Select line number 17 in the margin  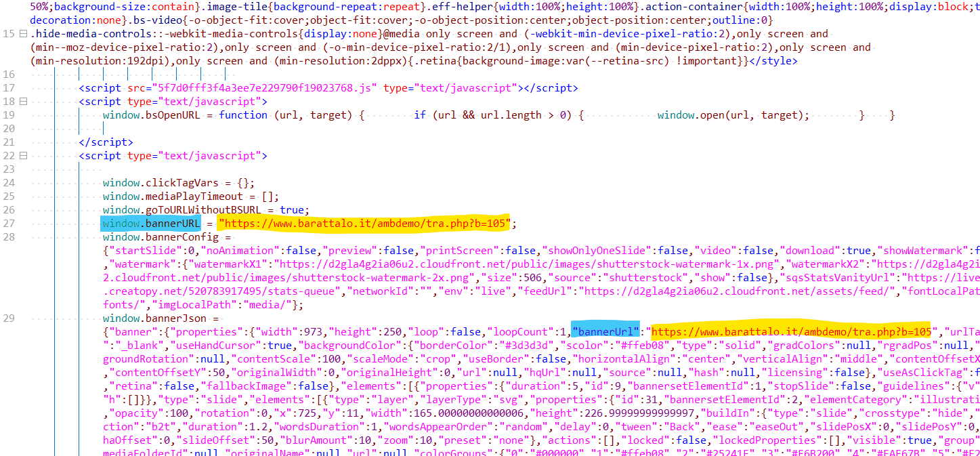pos(9,88)
